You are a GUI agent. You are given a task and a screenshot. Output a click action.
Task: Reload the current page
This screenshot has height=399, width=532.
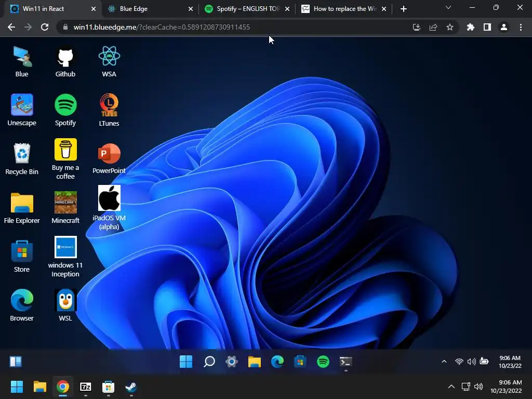click(x=45, y=27)
